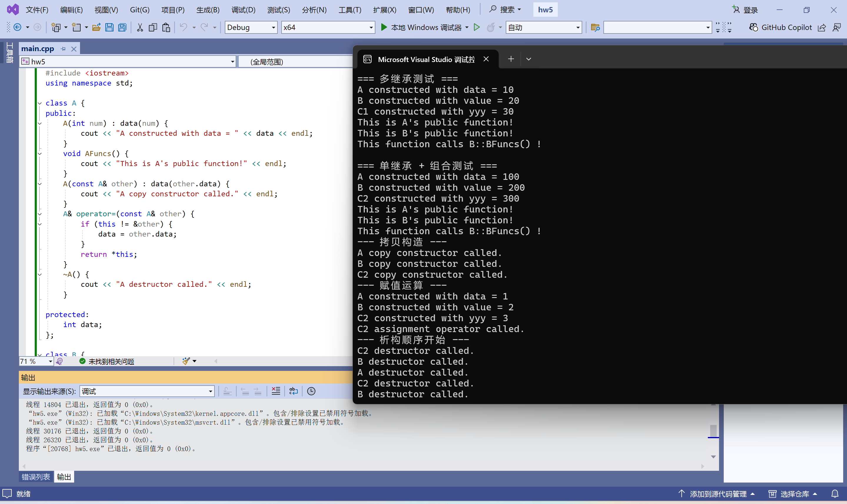Open the 调试(D) menu

click(x=243, y=10)
